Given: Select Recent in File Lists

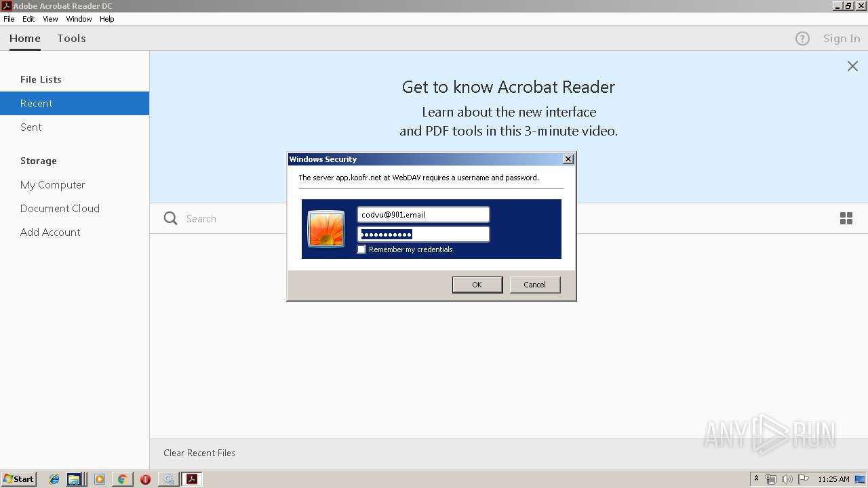Looking at the screenshot, I should click(75, 104).
